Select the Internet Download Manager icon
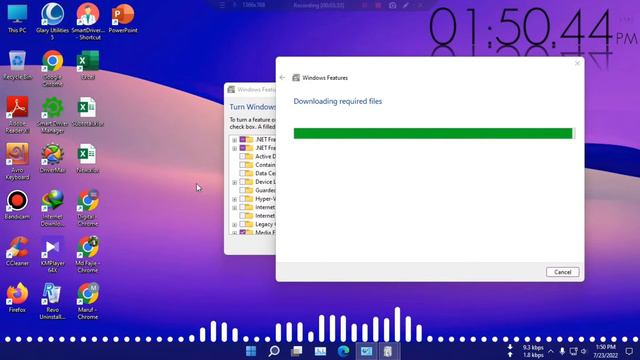Image resolution: width=640 pixels, height=360 pixels. [x=52, y=208]
